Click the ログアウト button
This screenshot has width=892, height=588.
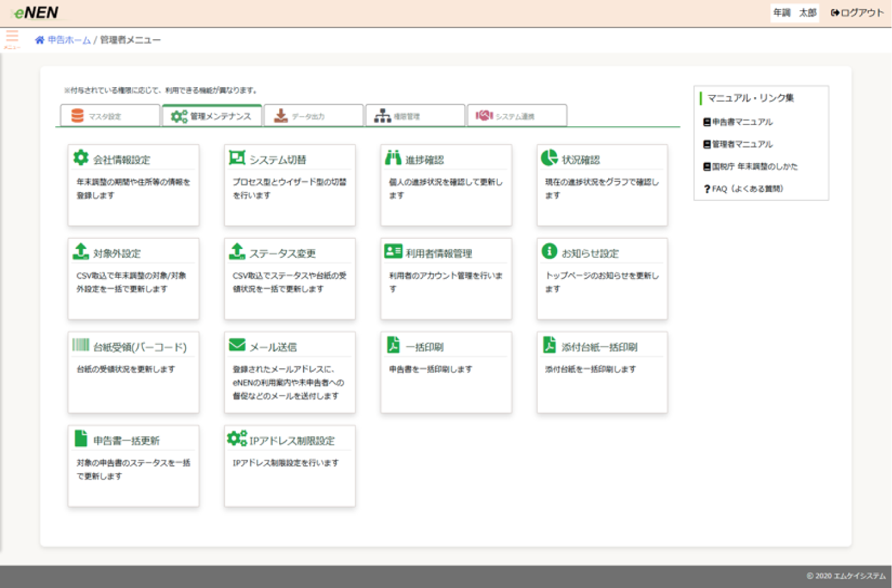pos(857,12)
